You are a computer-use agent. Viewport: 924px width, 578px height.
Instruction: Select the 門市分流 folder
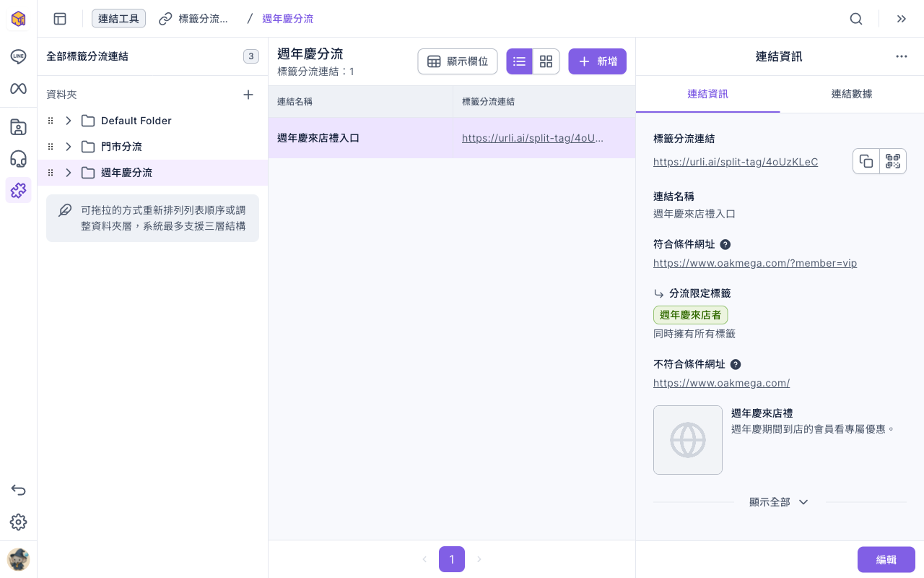coord(152,147)
